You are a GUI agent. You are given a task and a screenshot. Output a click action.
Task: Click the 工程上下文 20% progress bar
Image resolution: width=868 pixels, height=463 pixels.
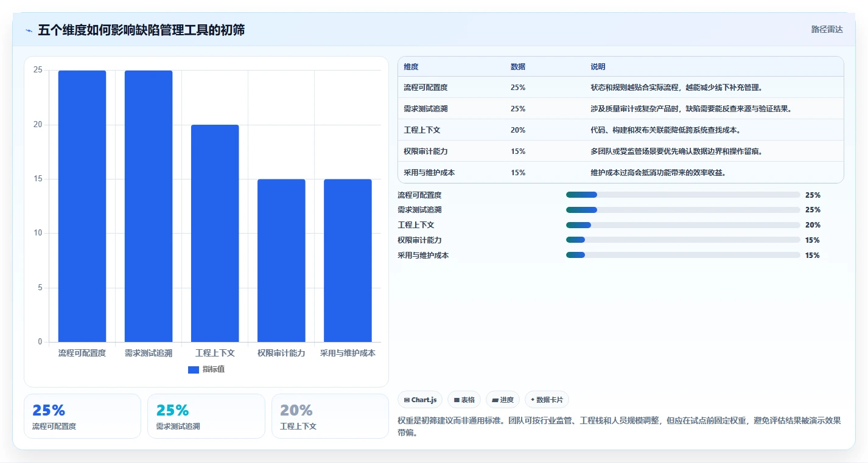pos(683,225)
